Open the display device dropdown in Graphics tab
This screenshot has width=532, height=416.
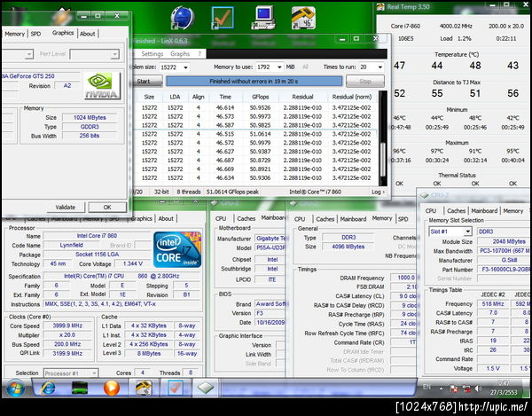click(29, 54)
